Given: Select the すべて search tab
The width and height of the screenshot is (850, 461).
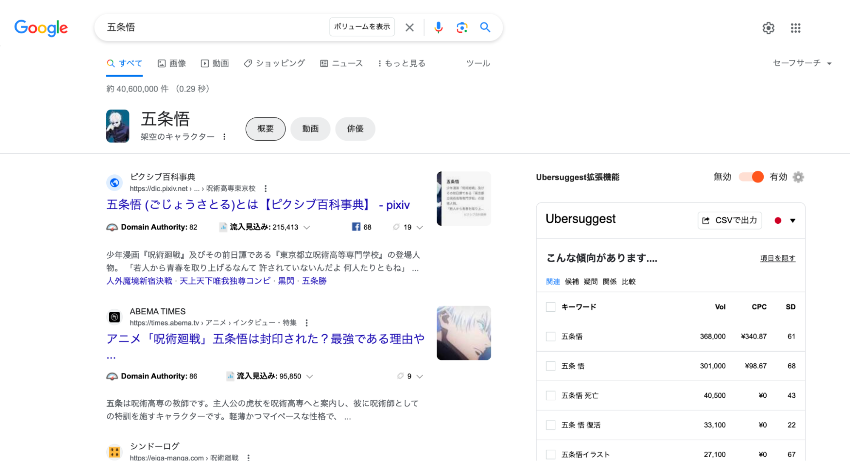Looking at the screenshot, I should point(124,63).
